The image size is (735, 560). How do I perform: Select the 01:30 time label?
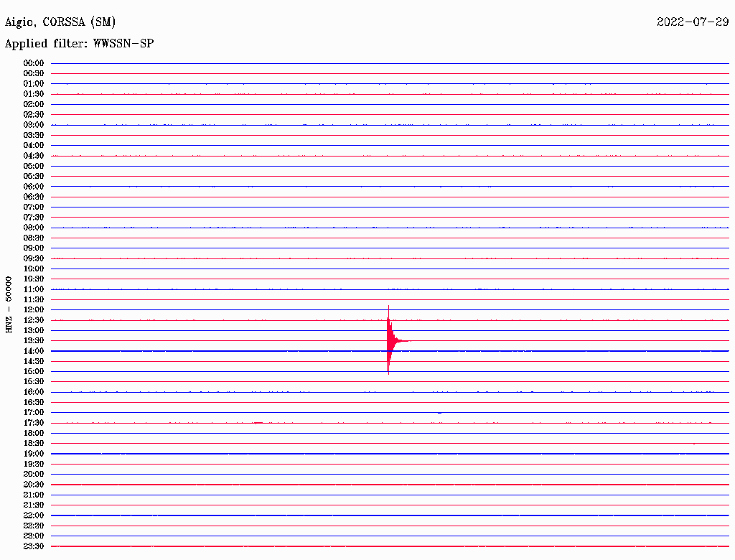click(x=34, y=94)
